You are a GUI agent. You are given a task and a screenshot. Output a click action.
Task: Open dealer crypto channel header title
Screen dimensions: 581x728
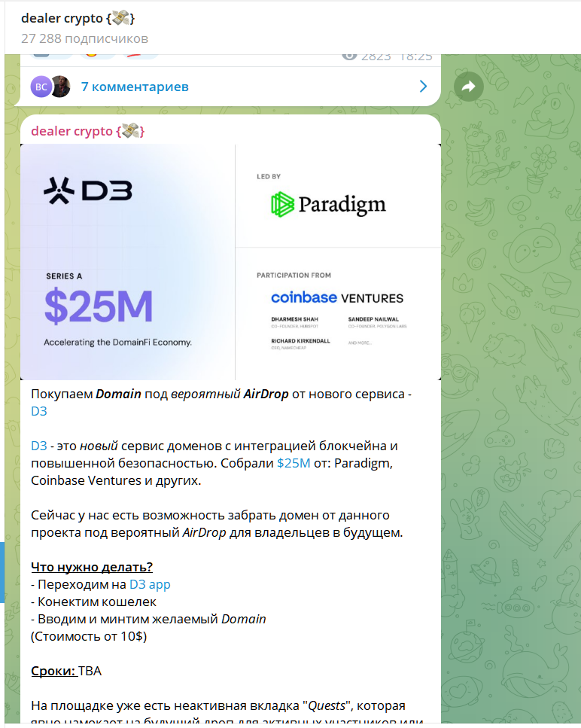[78, 18]
